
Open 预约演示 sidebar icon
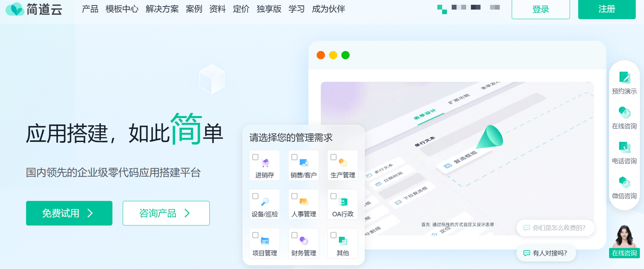click(624, 77)
